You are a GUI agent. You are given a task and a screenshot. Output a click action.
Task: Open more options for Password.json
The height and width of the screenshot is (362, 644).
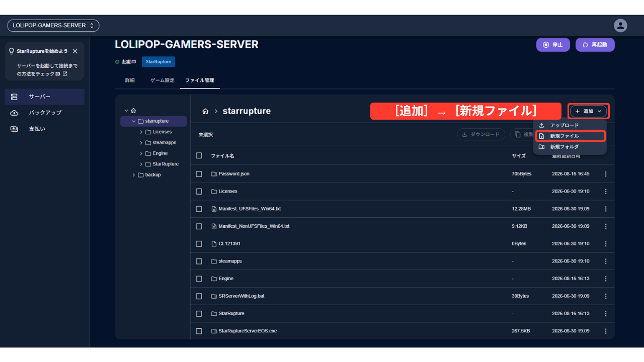point(606,174)
